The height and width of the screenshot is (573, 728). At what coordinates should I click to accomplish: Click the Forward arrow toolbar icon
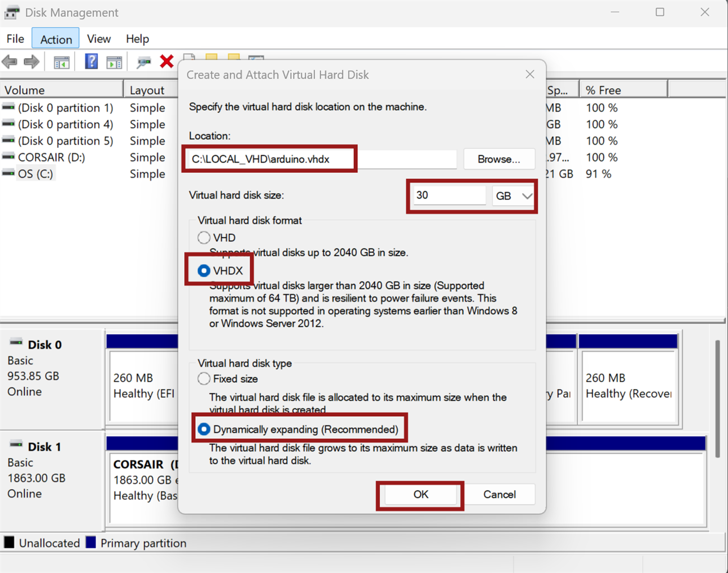tap(32, 62)
